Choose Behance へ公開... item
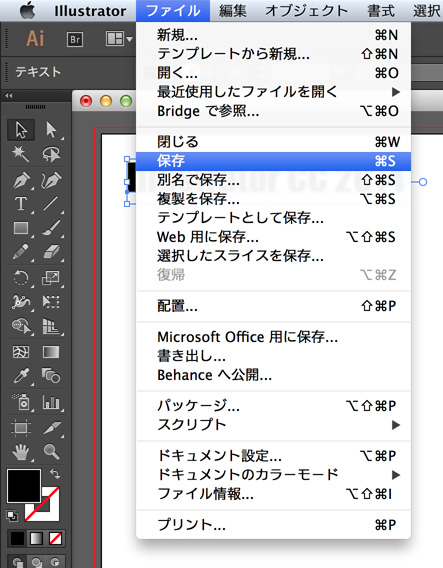443x568 pixels. point(274,375)
